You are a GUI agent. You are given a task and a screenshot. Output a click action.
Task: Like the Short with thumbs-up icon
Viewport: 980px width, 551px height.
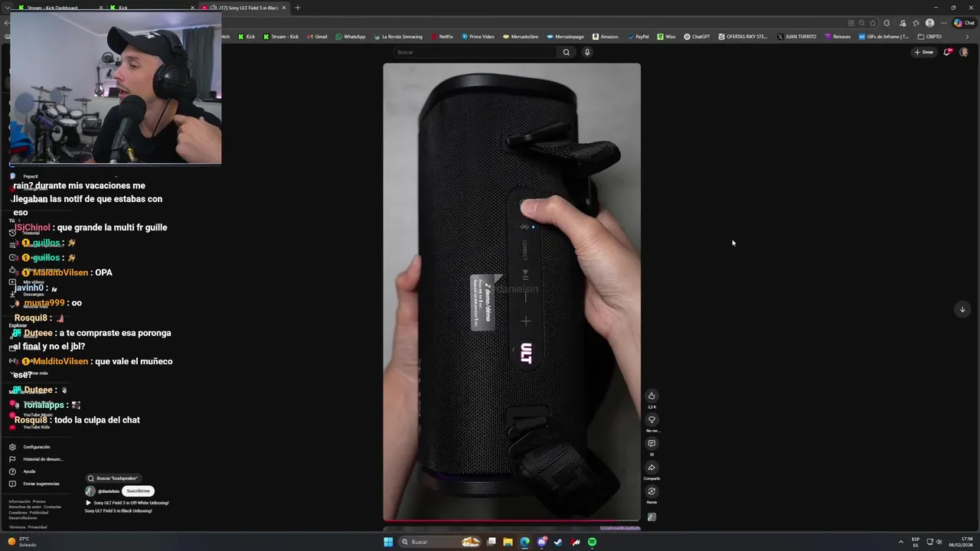coord(652,396)
